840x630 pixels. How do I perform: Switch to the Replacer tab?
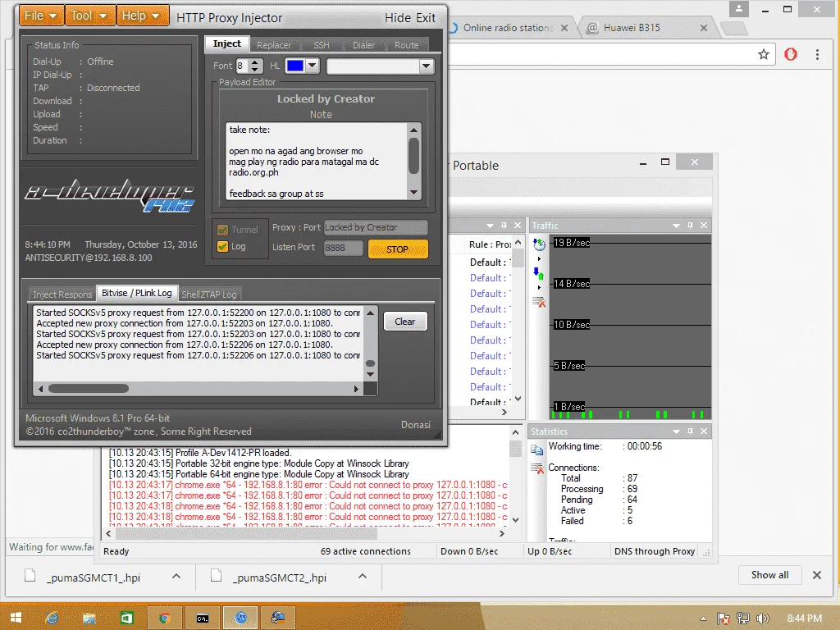274,45
